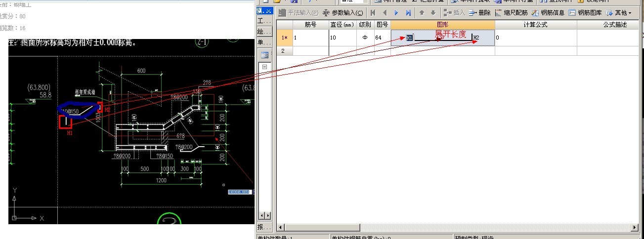Viewport: 644px width, 239px height.
Task: Switch to the 报... side tab
Action: click(264, 227)
